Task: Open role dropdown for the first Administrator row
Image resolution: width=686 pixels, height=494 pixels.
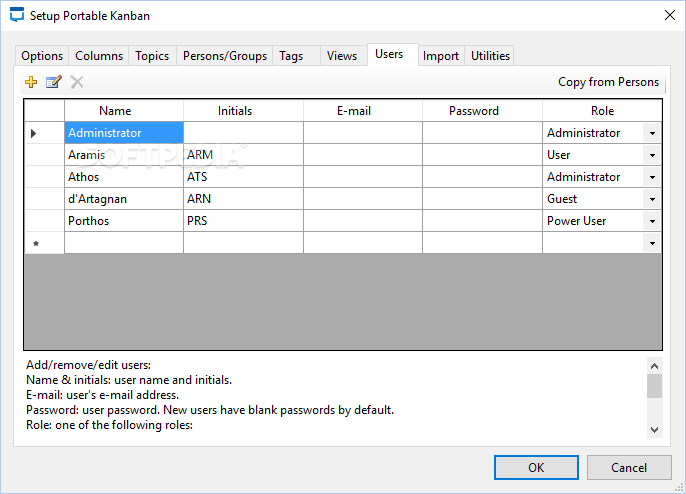Action: click(652, 133)
